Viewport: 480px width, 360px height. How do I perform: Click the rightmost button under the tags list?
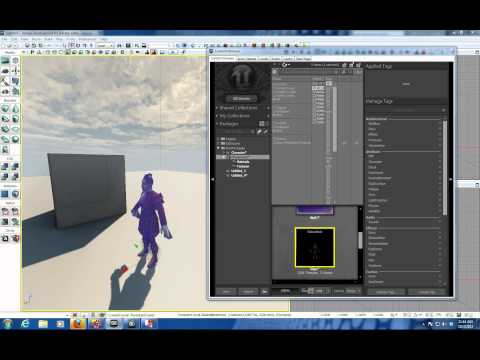click(427, 292)
